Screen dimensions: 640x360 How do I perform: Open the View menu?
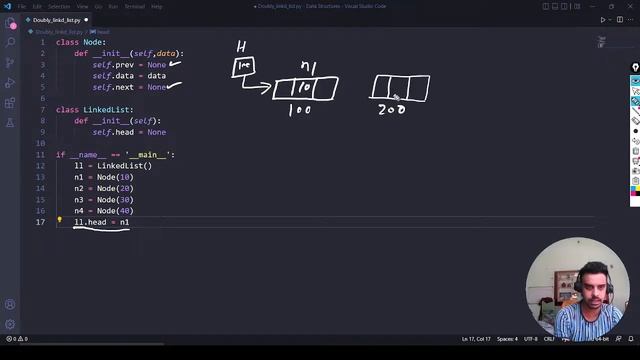82,6
